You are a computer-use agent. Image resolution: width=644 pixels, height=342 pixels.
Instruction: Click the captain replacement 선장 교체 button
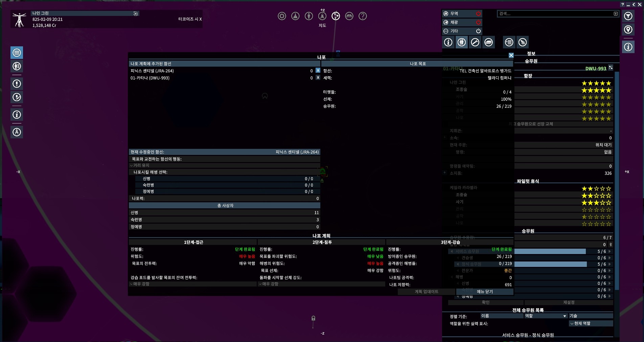(x=531, y=124)
